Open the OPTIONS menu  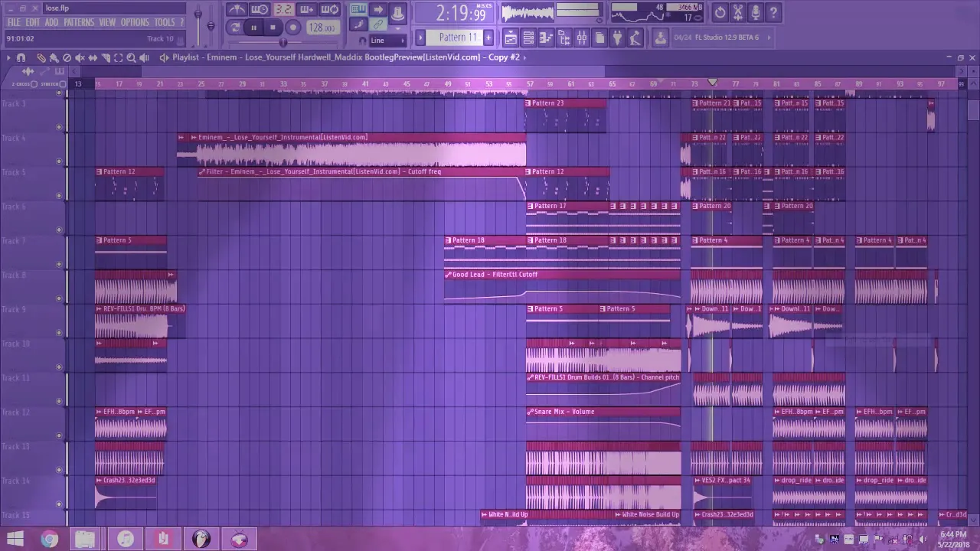(135, 22)
